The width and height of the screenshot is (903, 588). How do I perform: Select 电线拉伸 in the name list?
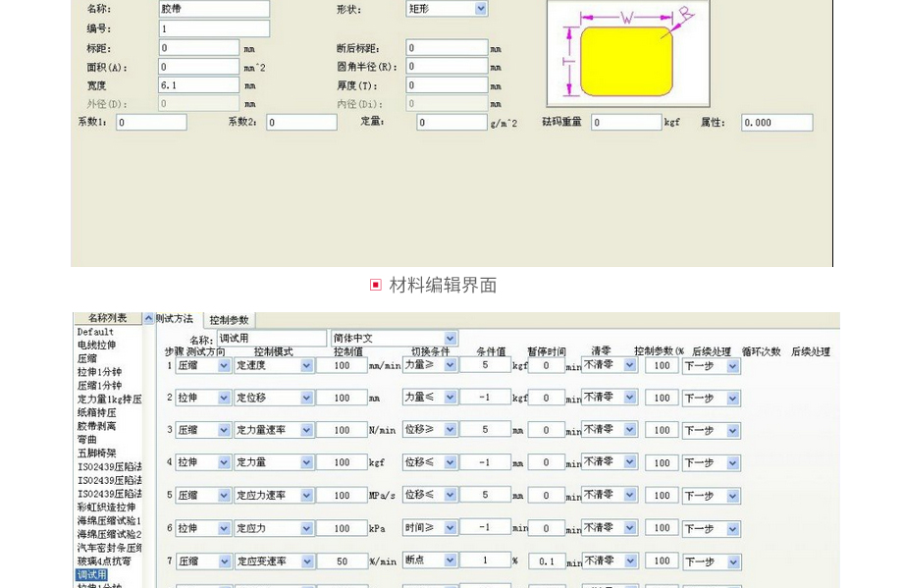[x=96, y=346]
